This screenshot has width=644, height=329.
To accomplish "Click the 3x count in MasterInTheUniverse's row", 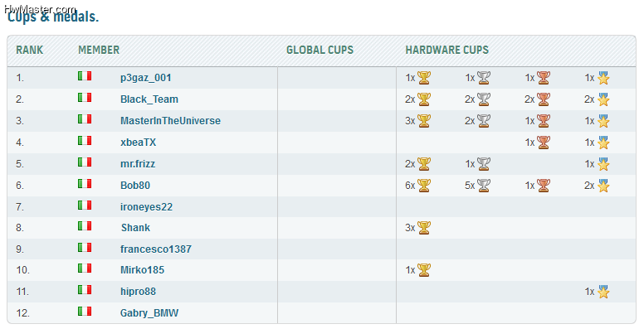I will tap(410, 121).
